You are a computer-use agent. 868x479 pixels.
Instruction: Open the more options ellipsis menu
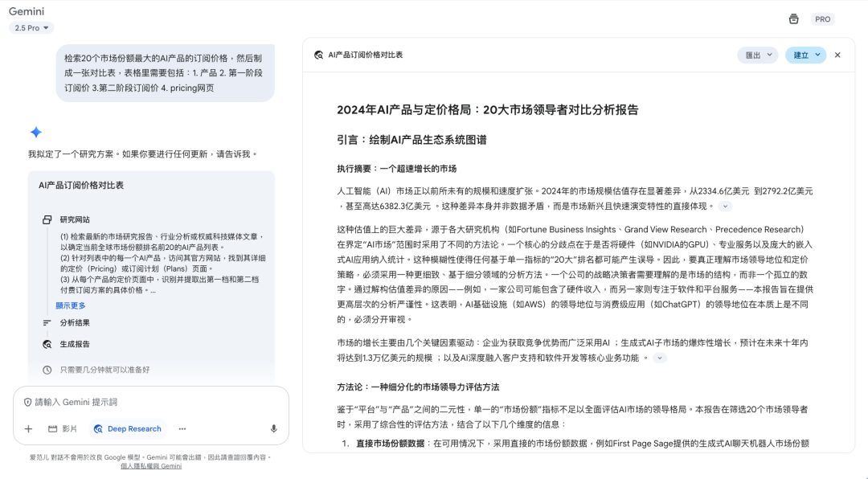click(182, 428)
